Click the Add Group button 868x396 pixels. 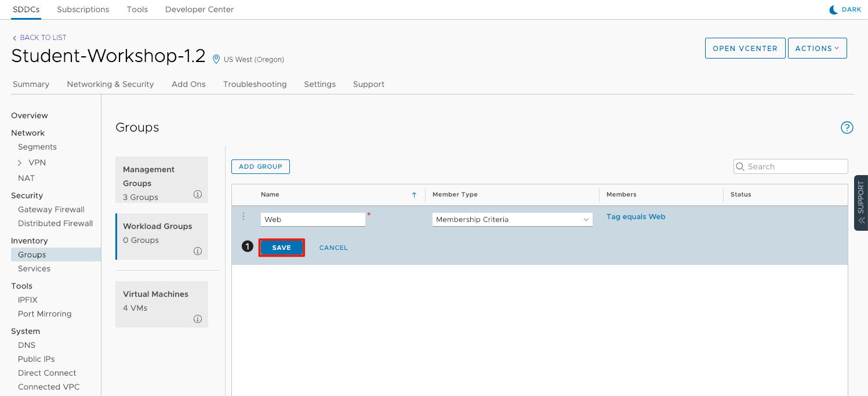[260, 166]
